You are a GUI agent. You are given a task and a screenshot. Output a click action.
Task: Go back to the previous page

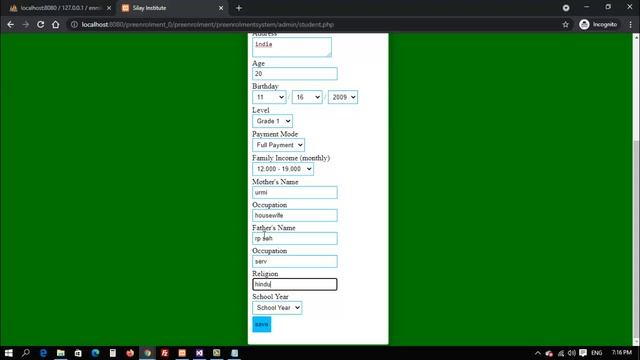11,24
